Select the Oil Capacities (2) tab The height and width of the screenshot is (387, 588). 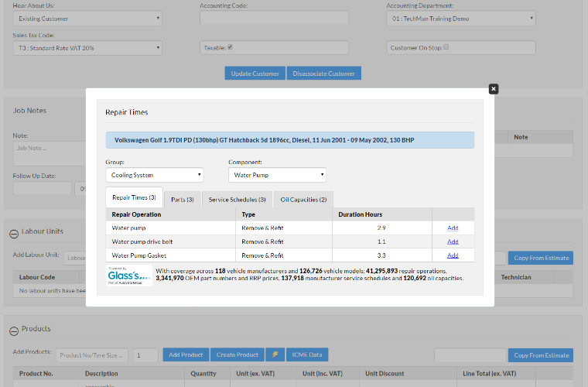coord(303,200)
